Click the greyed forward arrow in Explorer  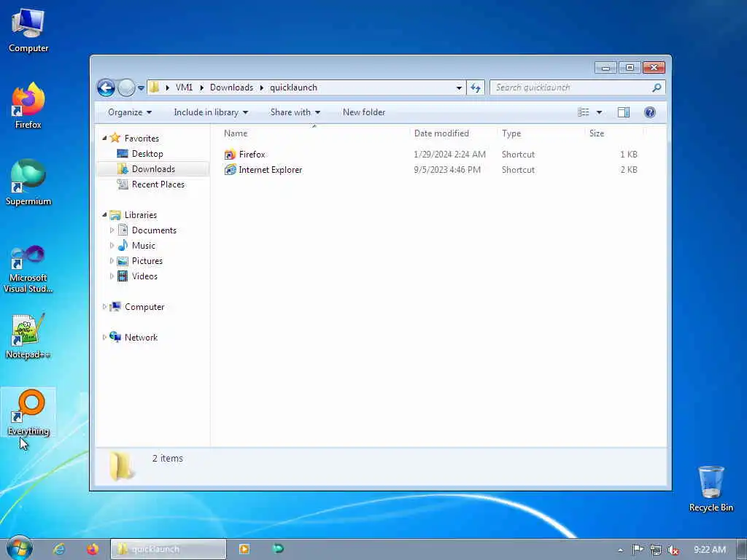click(126, 87)
